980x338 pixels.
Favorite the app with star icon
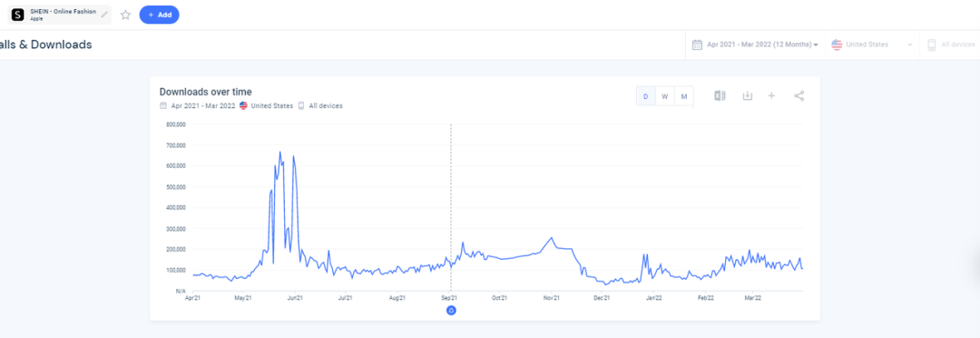click(125, 15)
